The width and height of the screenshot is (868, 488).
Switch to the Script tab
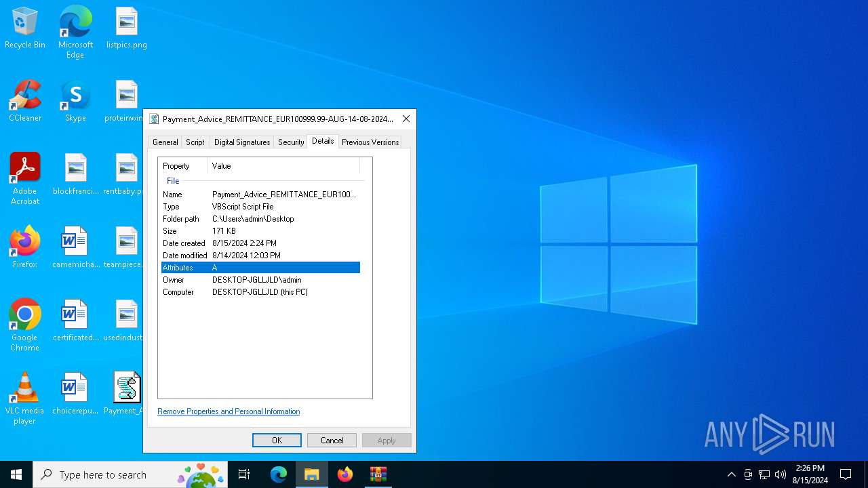point(195,142)
